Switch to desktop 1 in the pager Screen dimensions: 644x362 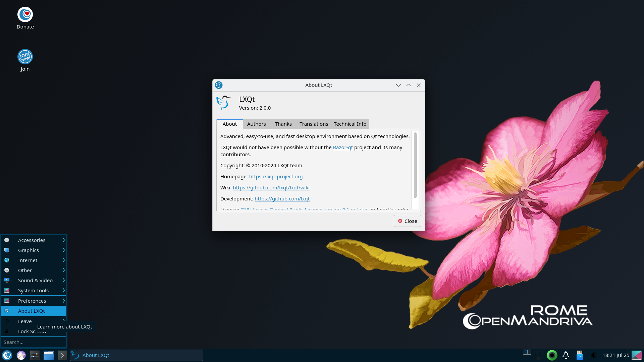click(x=527, y=353)
